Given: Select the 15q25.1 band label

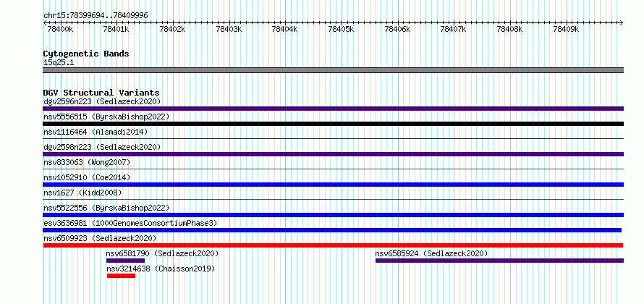Looking at the screenshot, I should [x=59, y=63].
